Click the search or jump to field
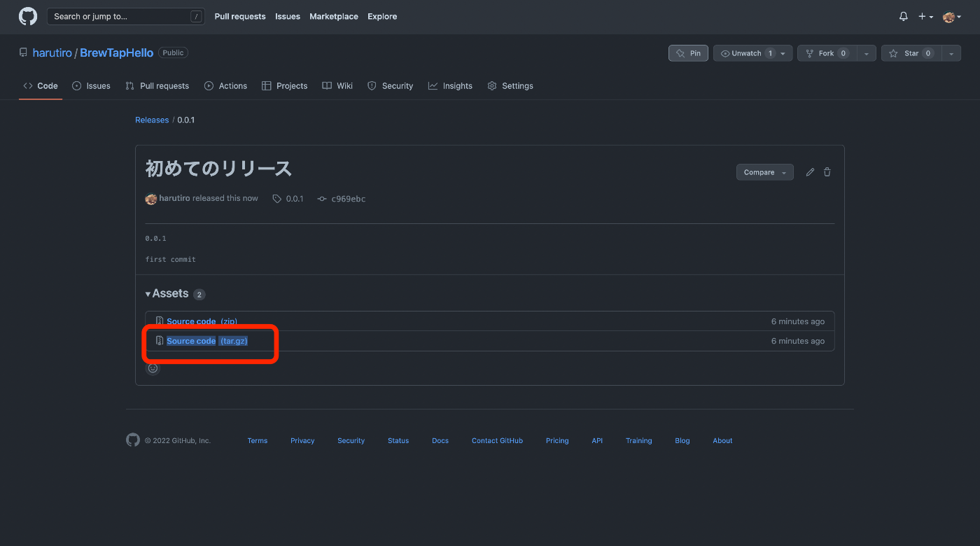This screenshot has width=980, height=546. click(x=126, y=16)
